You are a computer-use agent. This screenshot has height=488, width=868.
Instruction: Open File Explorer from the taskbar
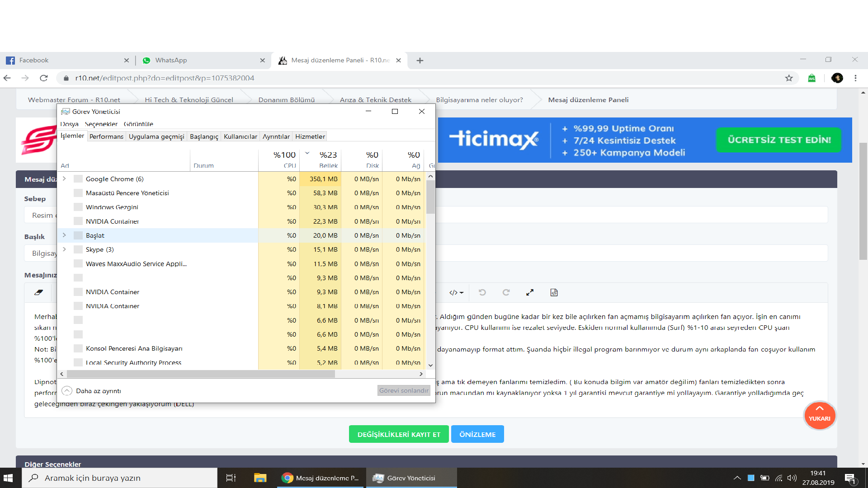[x=260, y=478]
